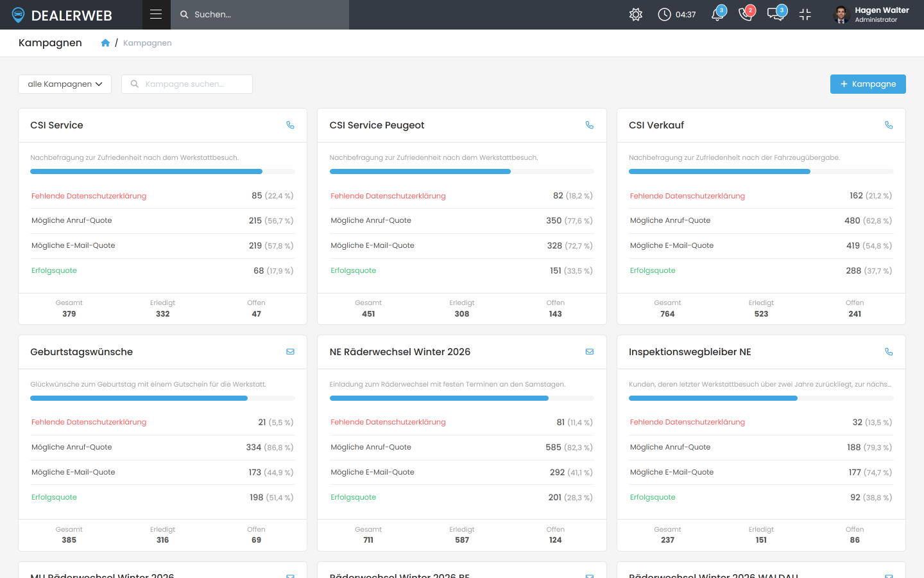Click phone icon on Inspektionswegbleiber NE card

pos(889,352)
